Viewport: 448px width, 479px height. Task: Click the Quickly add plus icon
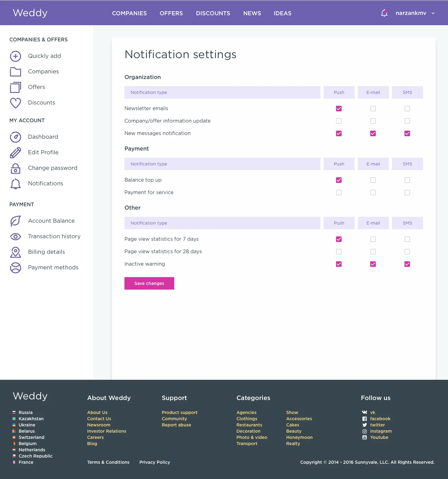pyautogui.click(x=16, y=56)
